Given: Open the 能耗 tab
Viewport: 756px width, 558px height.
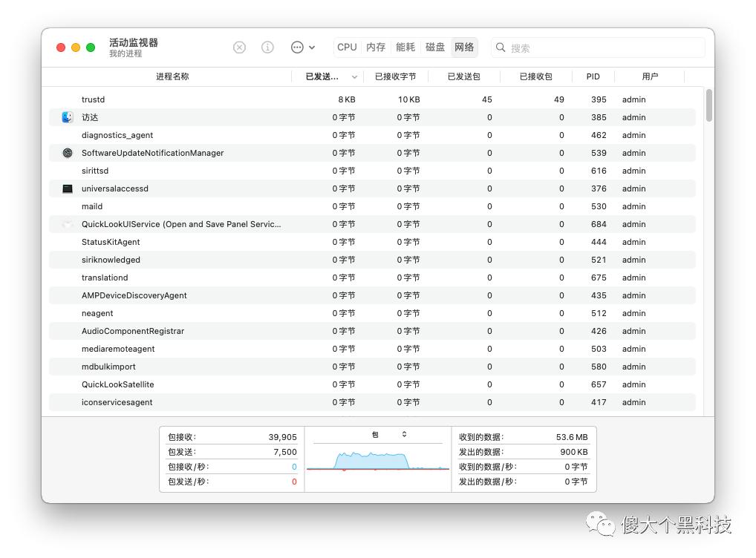Looking at the screenshot, I should pos(405,47).
